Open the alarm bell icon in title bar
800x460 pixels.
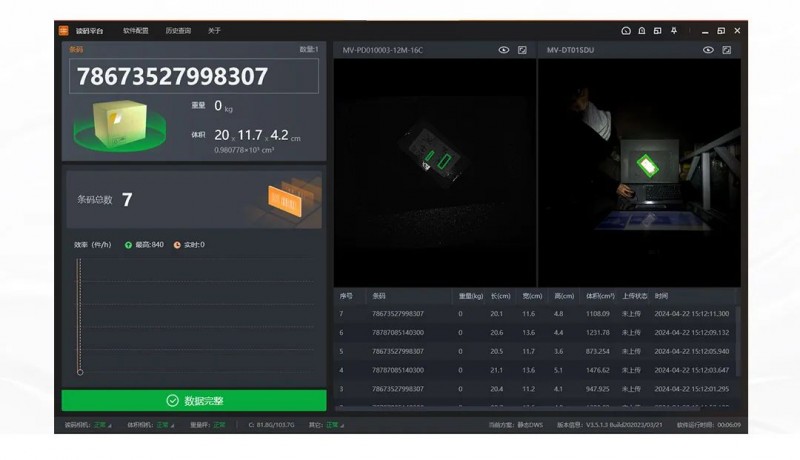tap(642, 31)
